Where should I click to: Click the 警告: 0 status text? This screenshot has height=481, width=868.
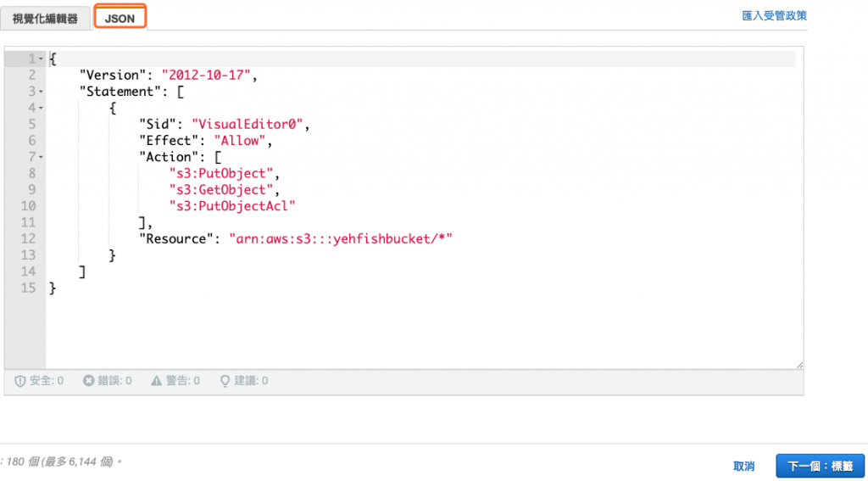[x=183, y=381]
